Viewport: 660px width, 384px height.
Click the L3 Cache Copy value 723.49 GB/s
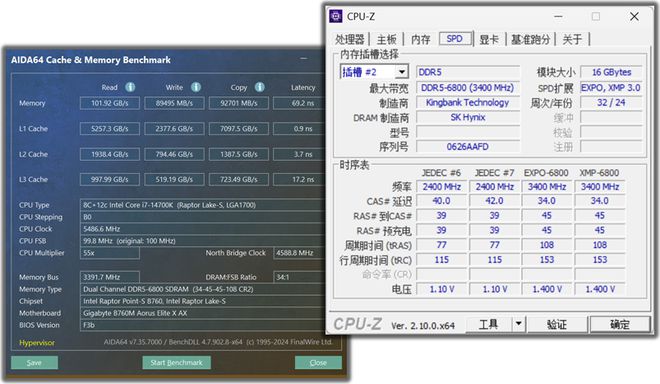click(239, 179)
